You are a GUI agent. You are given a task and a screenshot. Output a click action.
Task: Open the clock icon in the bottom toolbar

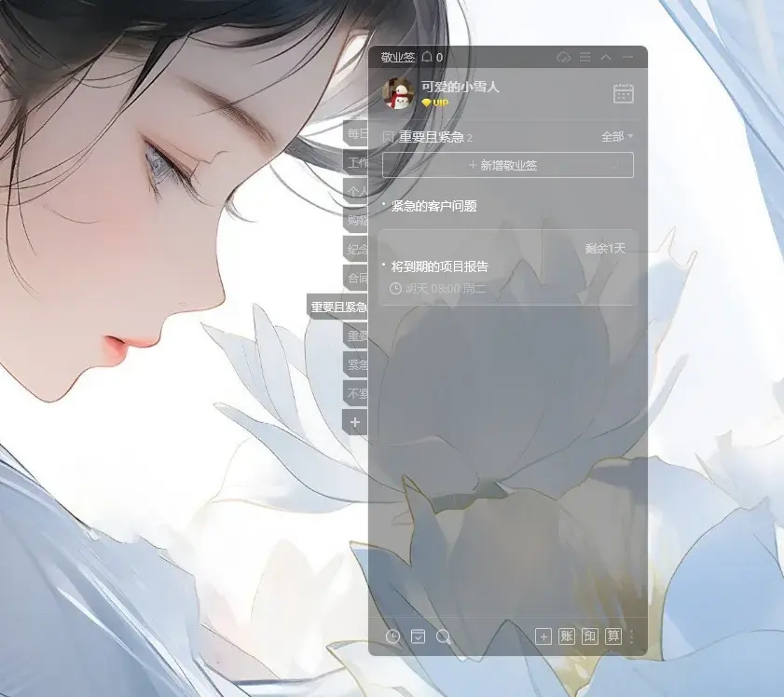tap(393, 636)
